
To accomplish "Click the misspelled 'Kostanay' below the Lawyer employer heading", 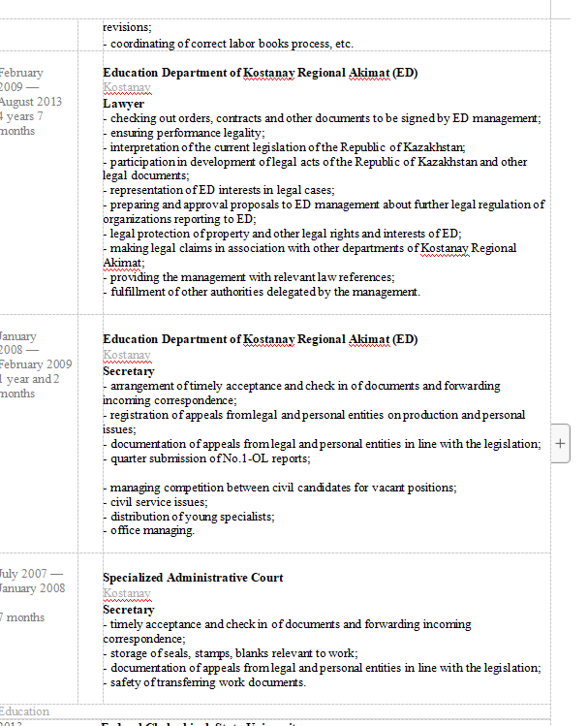I will (127, 88).
